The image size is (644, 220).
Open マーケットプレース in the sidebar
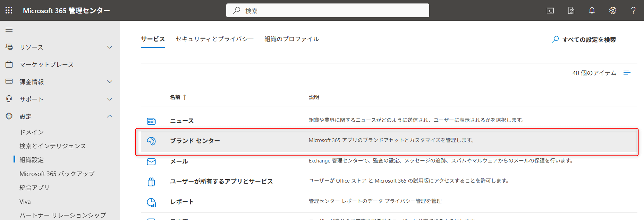tap(46, 64)
